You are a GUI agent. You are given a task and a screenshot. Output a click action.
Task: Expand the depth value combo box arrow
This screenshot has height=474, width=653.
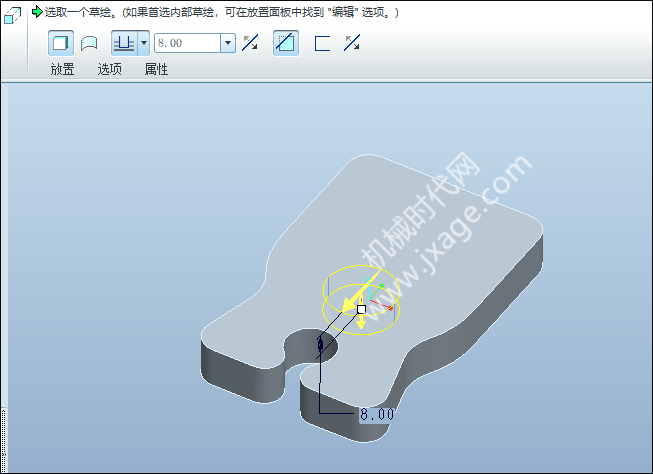(228, 43)
